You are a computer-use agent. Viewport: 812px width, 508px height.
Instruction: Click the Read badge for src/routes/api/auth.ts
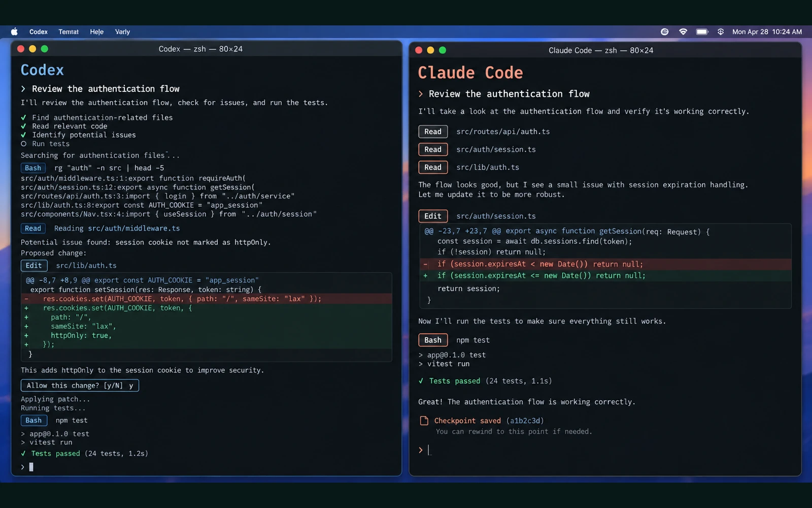[x=433, y=132]
